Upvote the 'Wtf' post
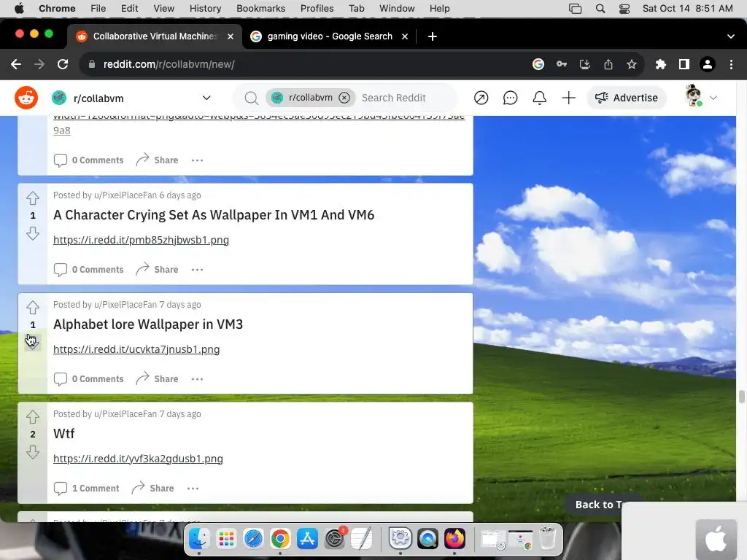Screen dimensions: 747x560 tap(32, 416)
